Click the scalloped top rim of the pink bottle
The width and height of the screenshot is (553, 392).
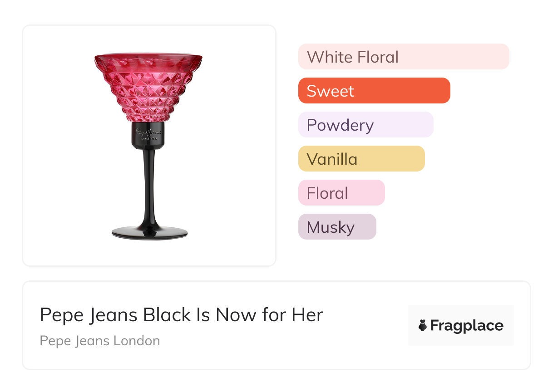click(x=148, y=57)
